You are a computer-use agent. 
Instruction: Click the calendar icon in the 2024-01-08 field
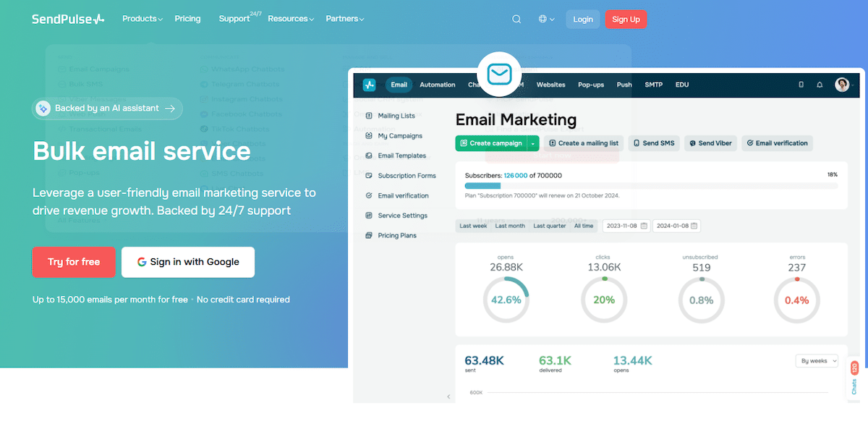pyautogui.click(x=694, y=226)
